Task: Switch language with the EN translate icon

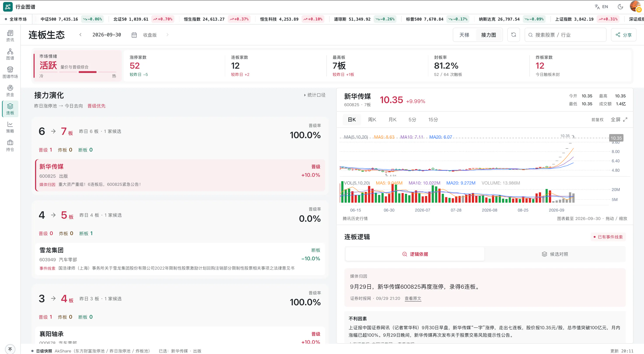Action: tap(601, 7)
